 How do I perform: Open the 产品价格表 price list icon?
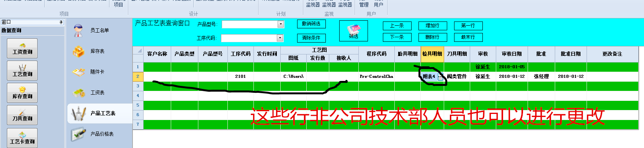click(78, 134)
